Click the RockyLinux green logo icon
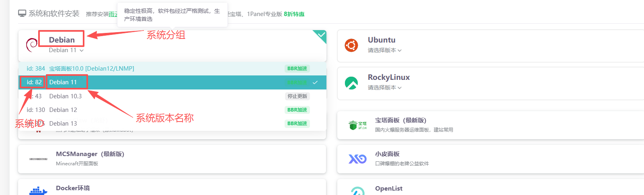 click(x=351, y=83)
